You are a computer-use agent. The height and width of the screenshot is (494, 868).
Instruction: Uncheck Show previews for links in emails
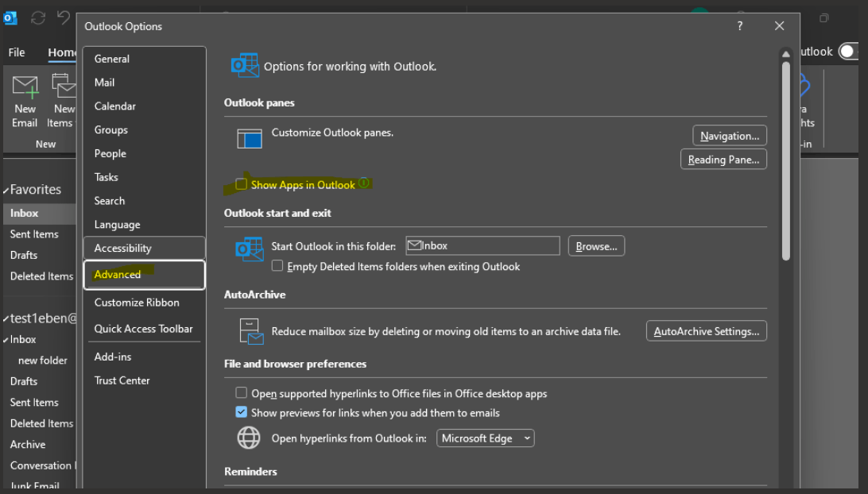(241, 412)
